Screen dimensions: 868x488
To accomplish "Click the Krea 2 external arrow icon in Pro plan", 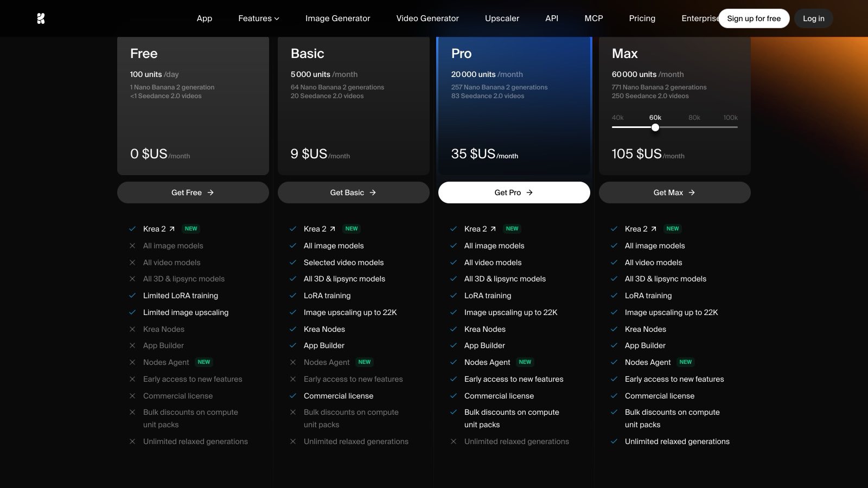I will click(493, 229).
